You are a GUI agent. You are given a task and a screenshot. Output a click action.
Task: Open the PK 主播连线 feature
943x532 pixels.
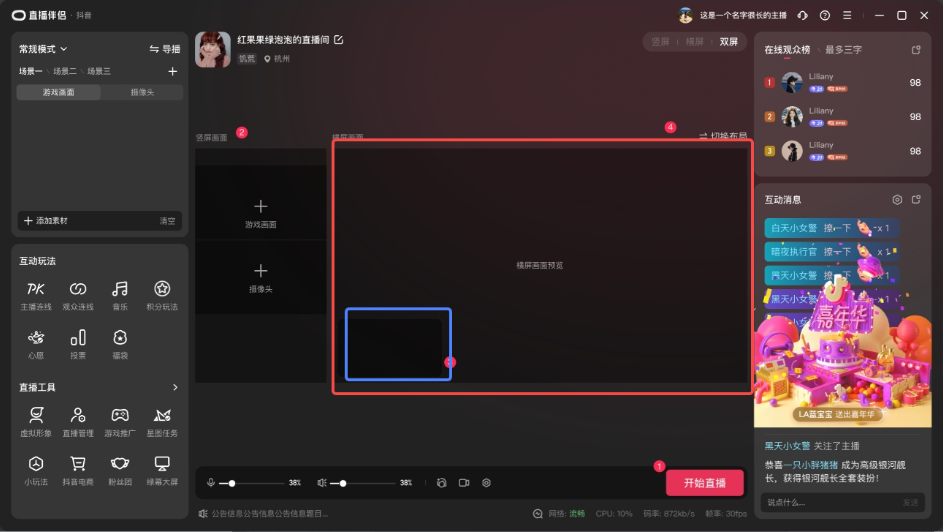(36, 289)
